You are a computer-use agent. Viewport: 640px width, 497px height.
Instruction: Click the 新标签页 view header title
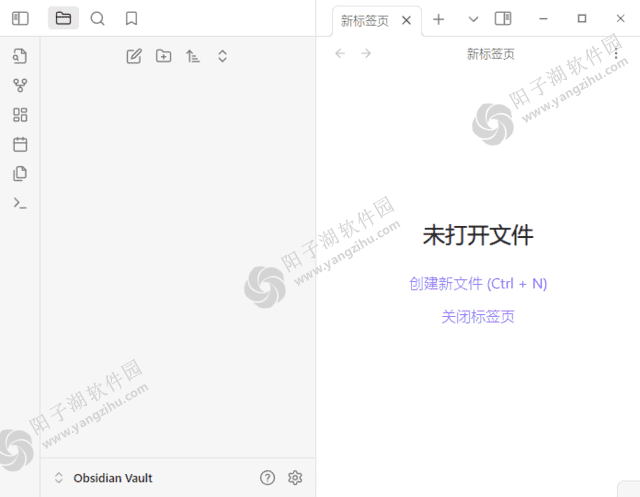490,54
